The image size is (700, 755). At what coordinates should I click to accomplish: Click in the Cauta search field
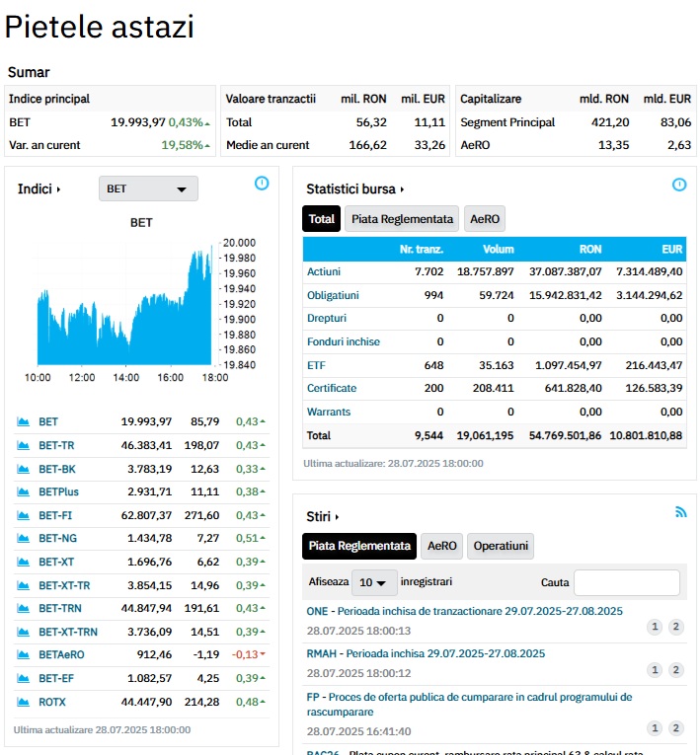pos(627,582)
